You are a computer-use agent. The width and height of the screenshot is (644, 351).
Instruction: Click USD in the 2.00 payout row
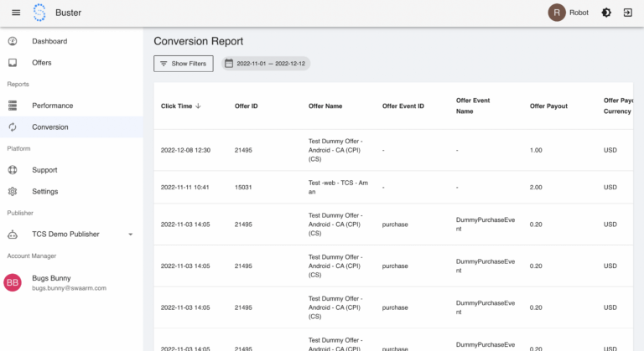click(610, 187)
